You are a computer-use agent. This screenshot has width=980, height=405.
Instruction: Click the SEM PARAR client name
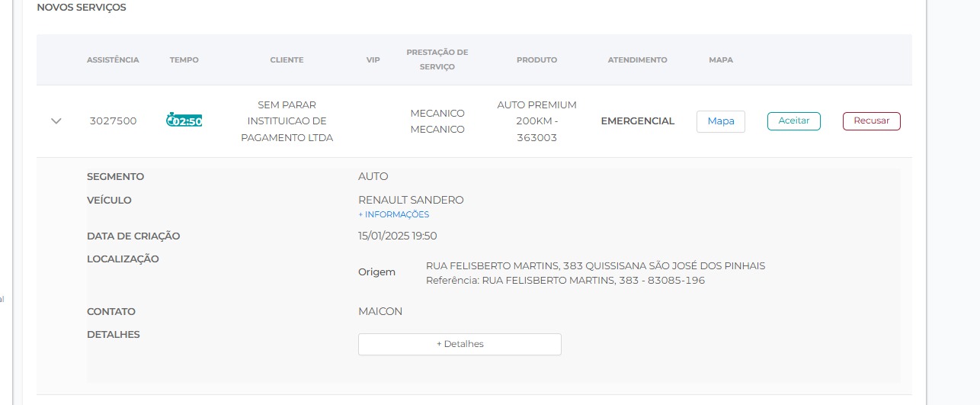[287, 121]
